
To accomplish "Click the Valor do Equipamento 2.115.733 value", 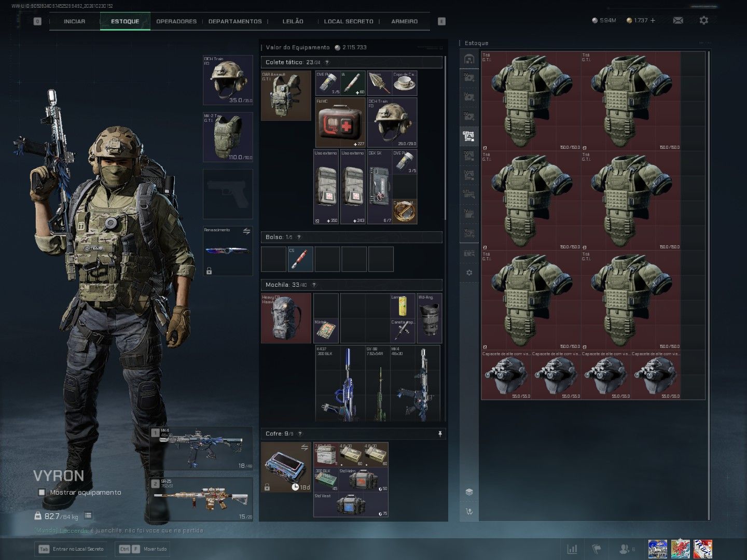I will click(355, 47).
